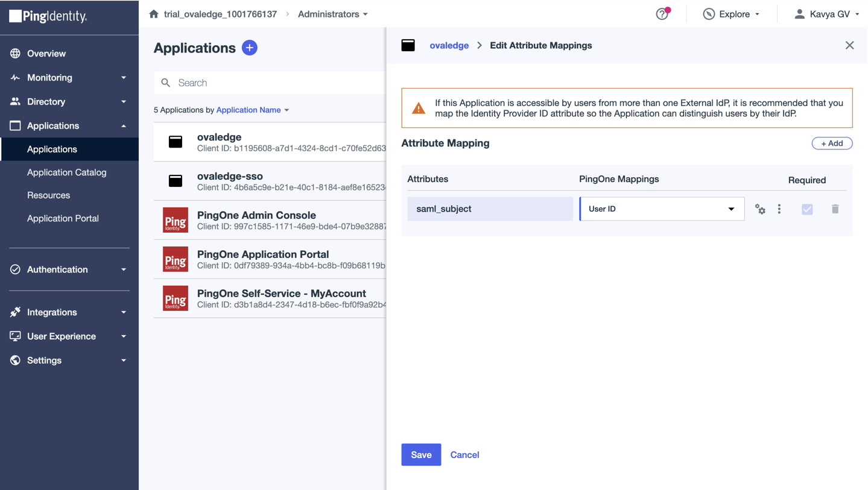The height and width of the screenshot is (490, 868).
Task: Click the Explore compass icon
Action: 709,14
